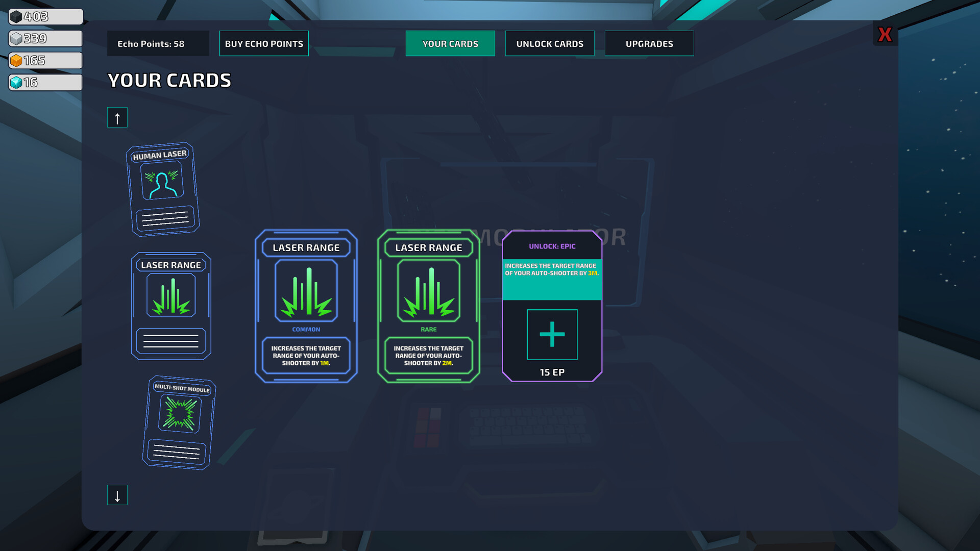Open the Unlock Cards tab
This screenshot has height=551, width=980.
coord(550,44)
